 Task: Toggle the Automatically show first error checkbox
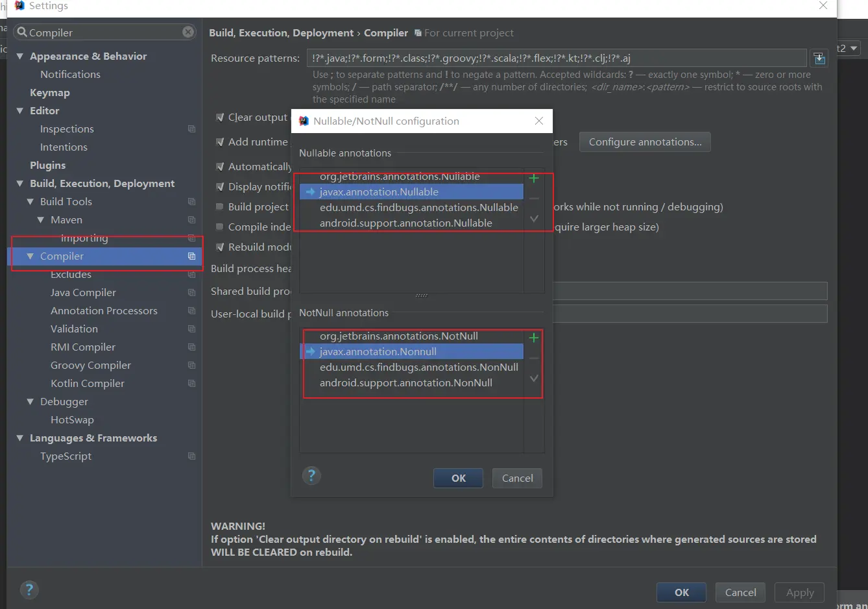coord(220,167)
